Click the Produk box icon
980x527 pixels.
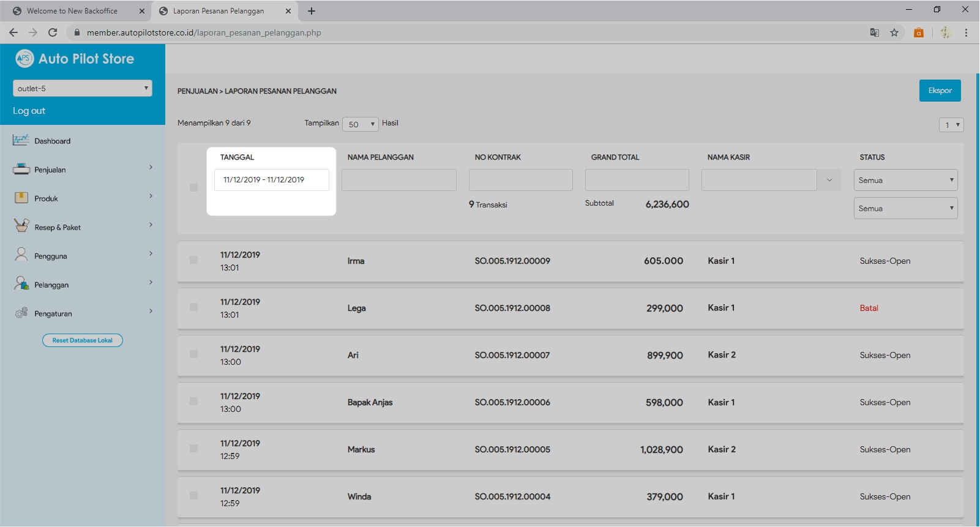pyautogui.click(x=21, y=198)
